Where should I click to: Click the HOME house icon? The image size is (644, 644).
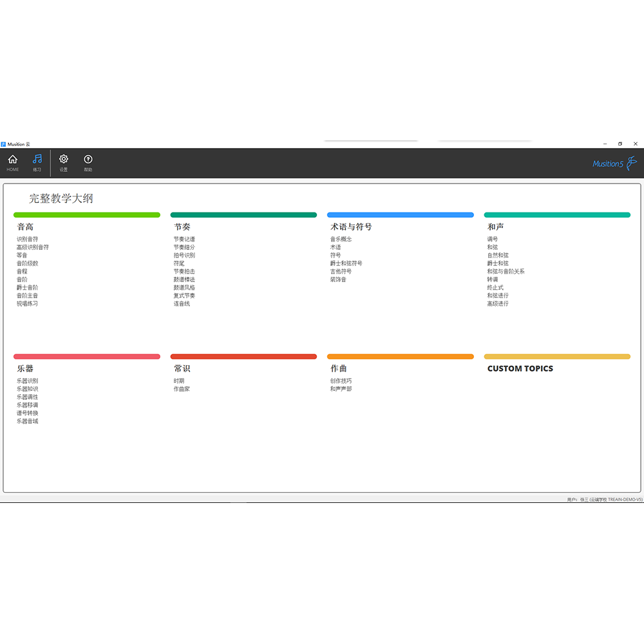coord(12,160)
